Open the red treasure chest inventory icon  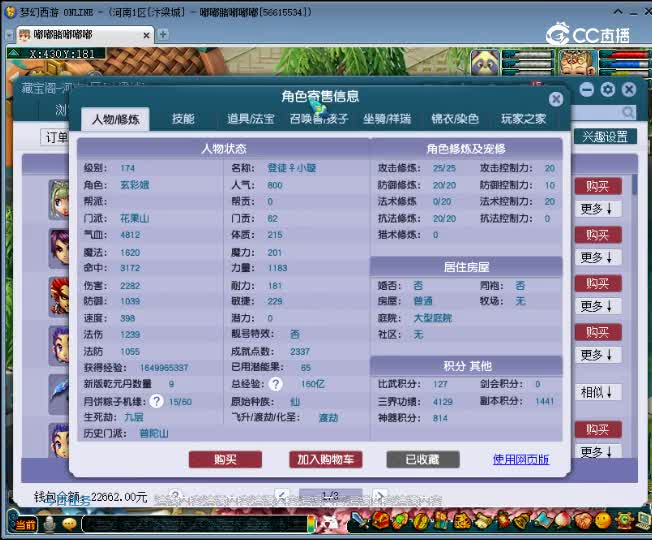click(x=380, y=520)
